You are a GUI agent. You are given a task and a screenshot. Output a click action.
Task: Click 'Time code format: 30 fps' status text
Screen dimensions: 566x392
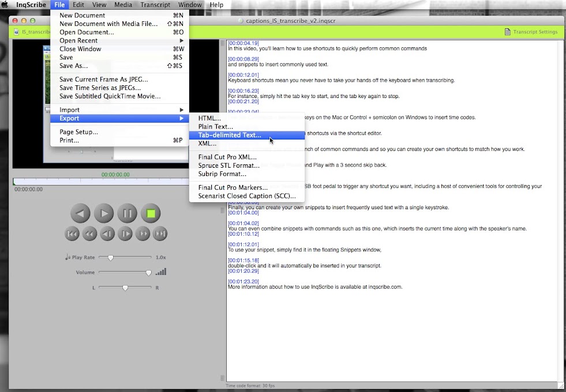pos(250,386)
